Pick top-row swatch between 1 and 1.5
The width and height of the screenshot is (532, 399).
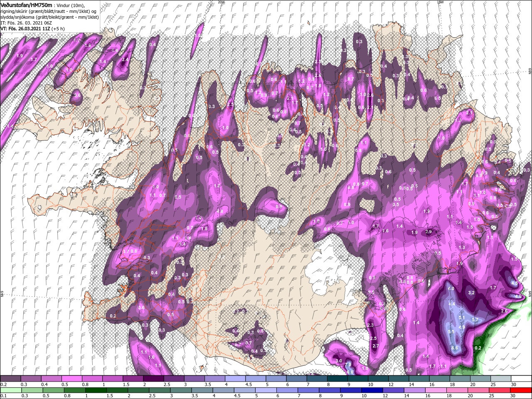pos(113,378)
